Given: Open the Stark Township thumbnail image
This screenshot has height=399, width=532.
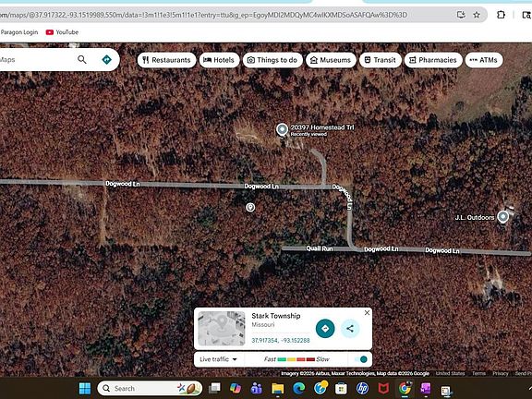Looking at the screenshot, I should [222, 329].
